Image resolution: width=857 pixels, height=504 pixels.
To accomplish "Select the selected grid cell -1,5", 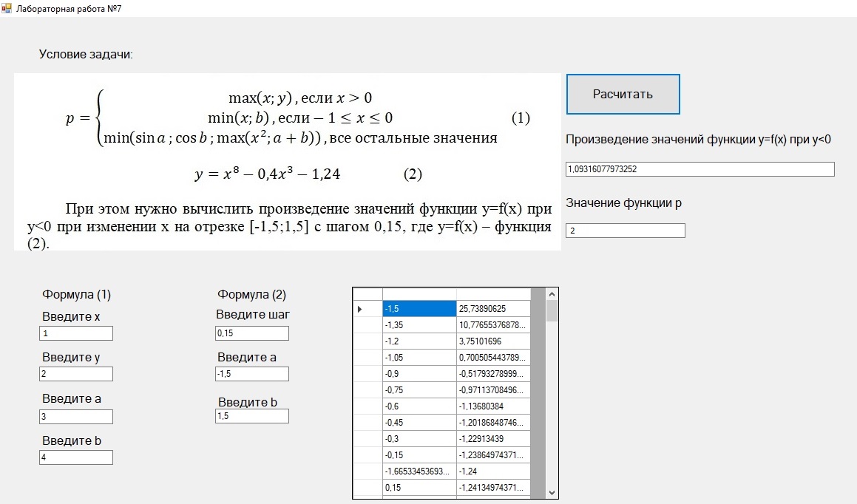I will [x=419, y=309].
